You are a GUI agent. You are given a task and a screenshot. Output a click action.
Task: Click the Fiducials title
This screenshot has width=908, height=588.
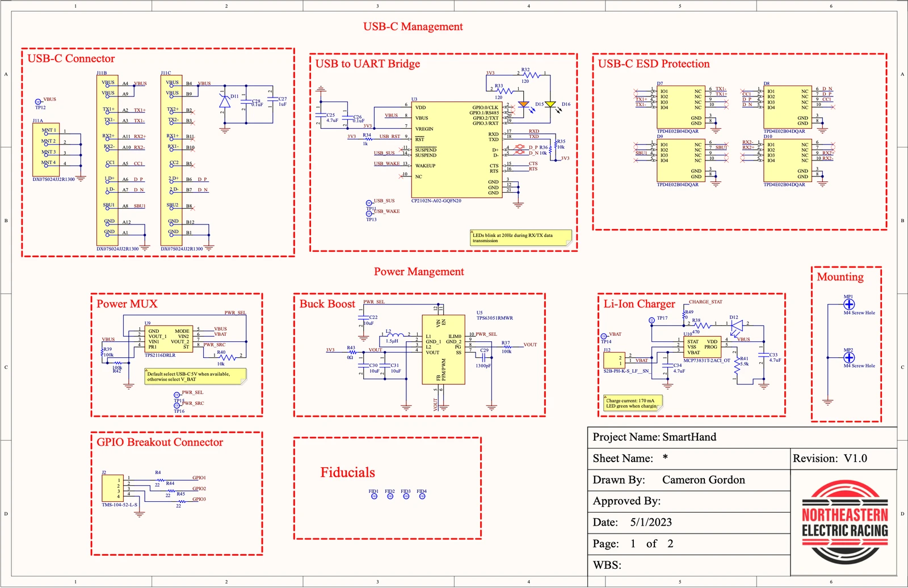point(348,472)
